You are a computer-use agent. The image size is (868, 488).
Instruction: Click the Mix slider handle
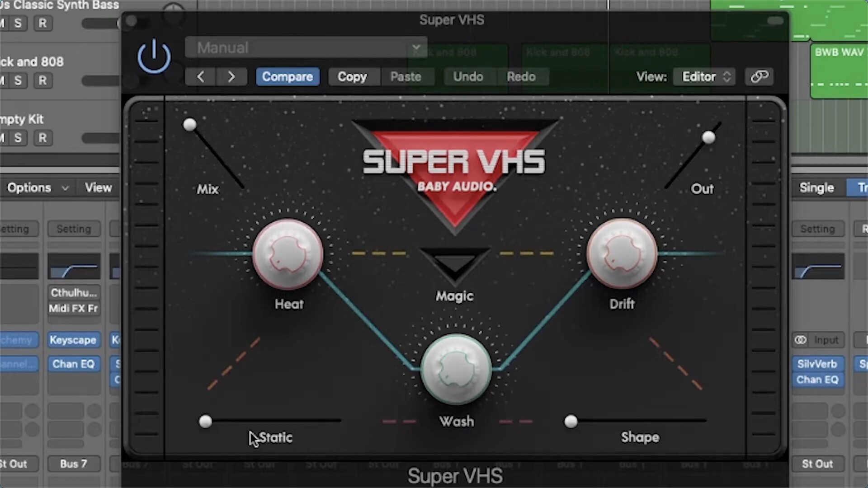click(190, 125)
